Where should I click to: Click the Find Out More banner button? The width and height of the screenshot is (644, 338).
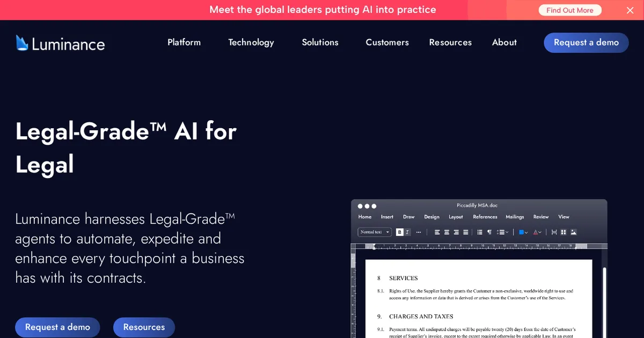[570, 10]
